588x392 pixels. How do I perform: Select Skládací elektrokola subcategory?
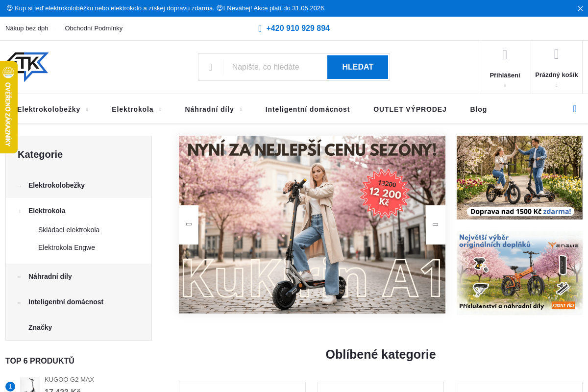(x=69, y=230)
